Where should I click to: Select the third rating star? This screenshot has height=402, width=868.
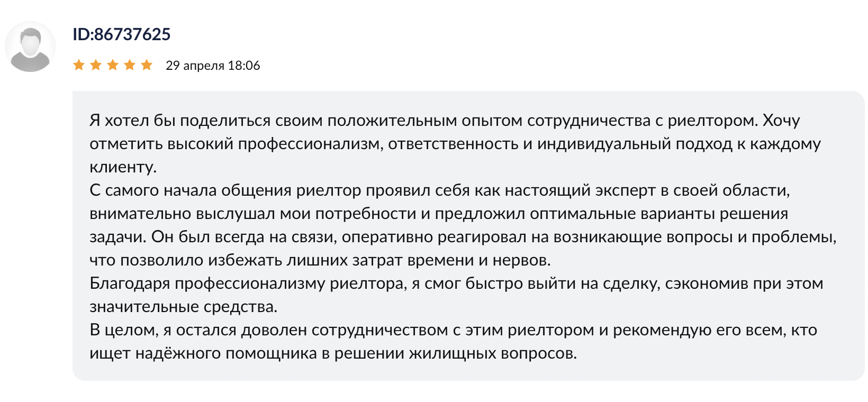113,65
